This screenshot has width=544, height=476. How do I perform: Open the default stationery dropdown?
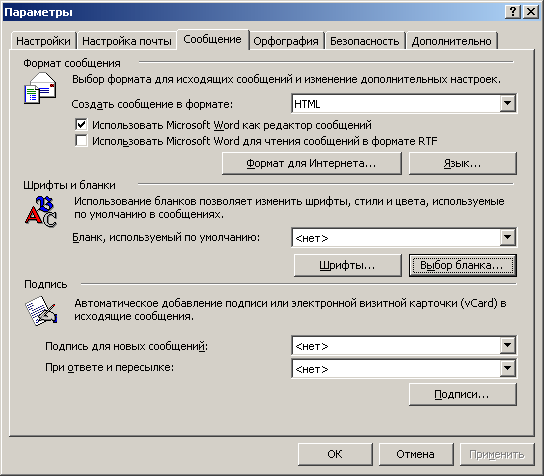507,238
